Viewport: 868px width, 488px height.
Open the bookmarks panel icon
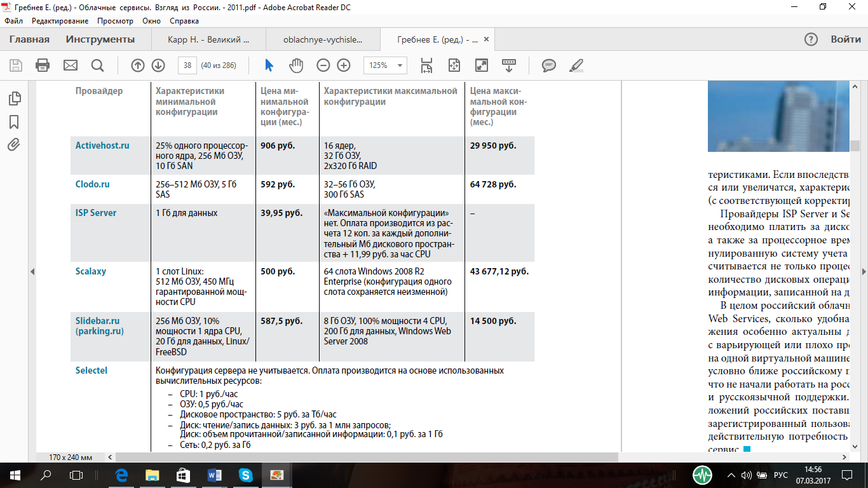[x=14, y=122]
